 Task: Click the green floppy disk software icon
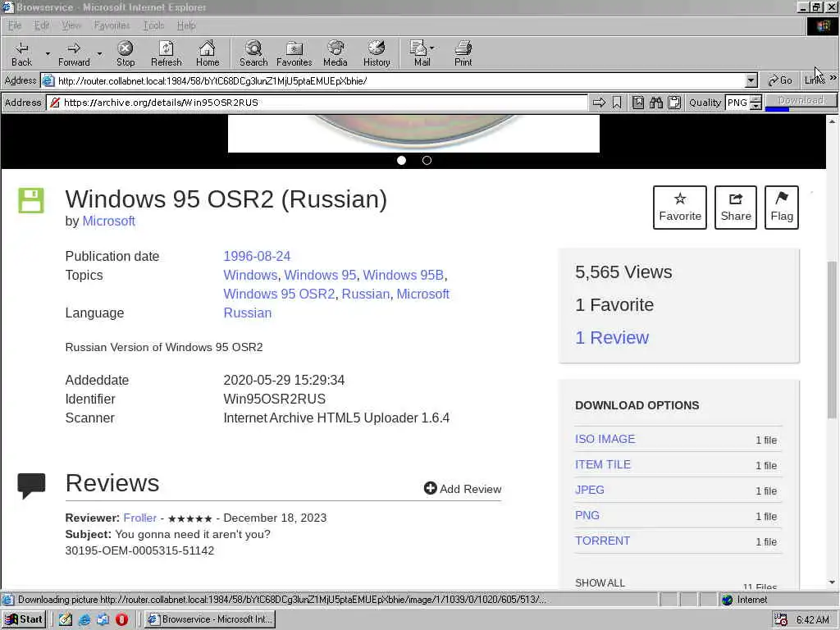31,200
